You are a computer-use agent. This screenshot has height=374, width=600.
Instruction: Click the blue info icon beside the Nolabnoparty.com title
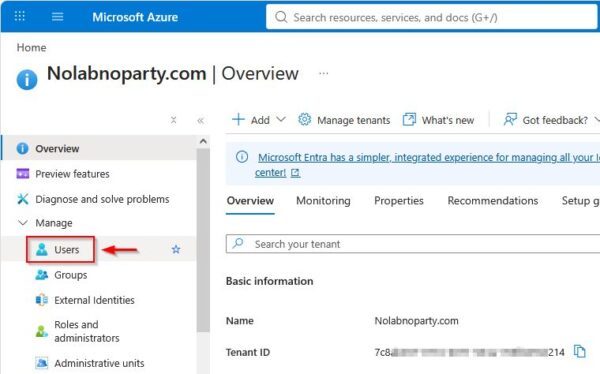click(27, 80)
